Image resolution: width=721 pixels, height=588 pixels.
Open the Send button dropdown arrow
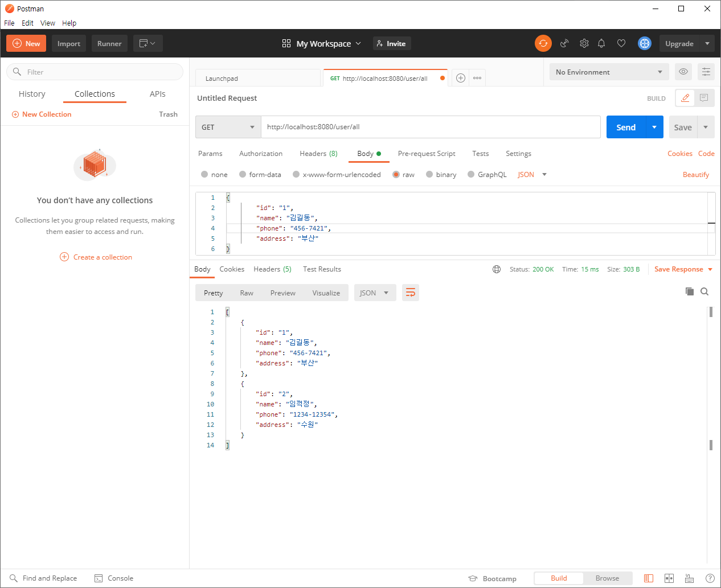[654, 127]
